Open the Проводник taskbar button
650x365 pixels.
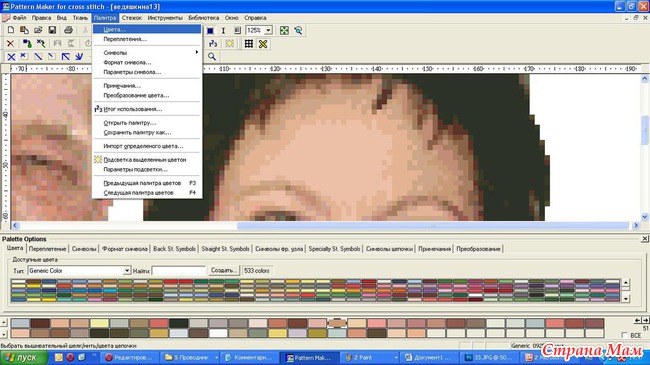(x=189, y=358)
